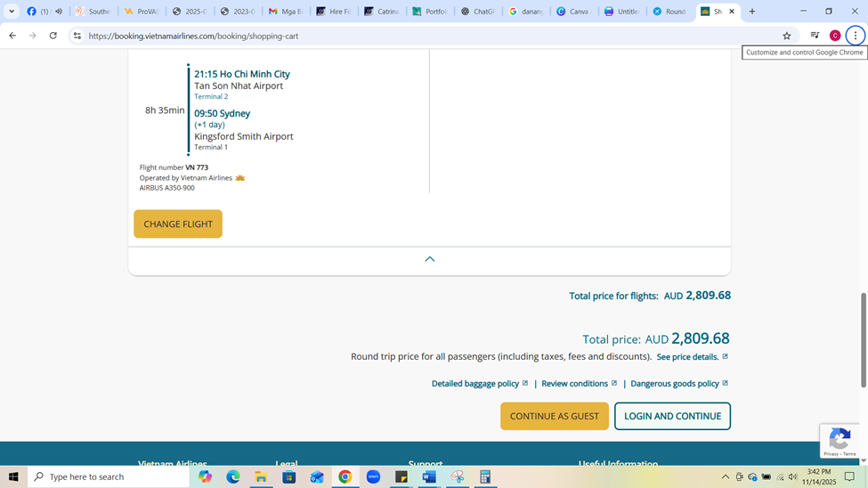Click the browser Forward arrow
Screen dimensions: 868x488
[33, 36]
